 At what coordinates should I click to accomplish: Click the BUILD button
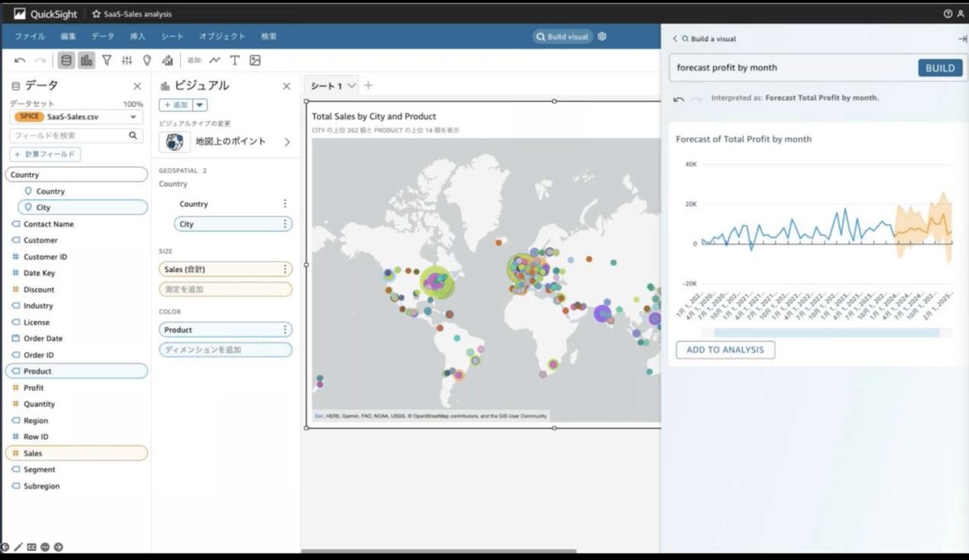(x=940, y=68)
